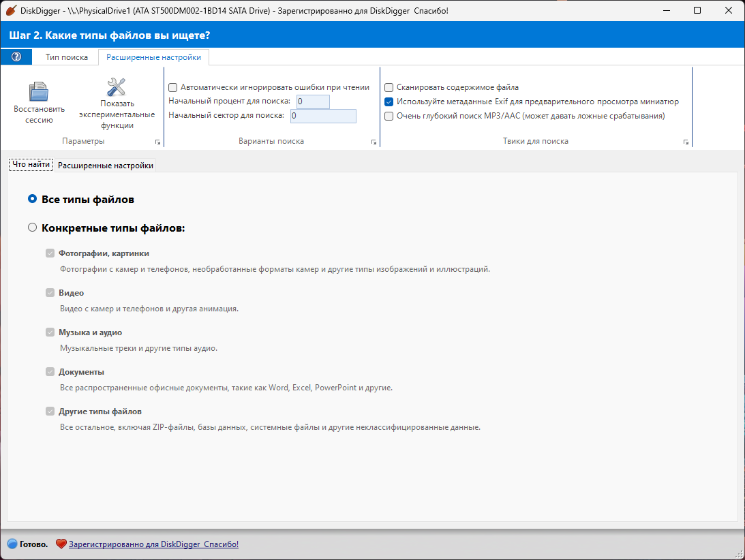Switch to the Тип поиска ribbon tab
Image resolution: width=745 pixels, height=560 pixels.
(x=67, y=57)
